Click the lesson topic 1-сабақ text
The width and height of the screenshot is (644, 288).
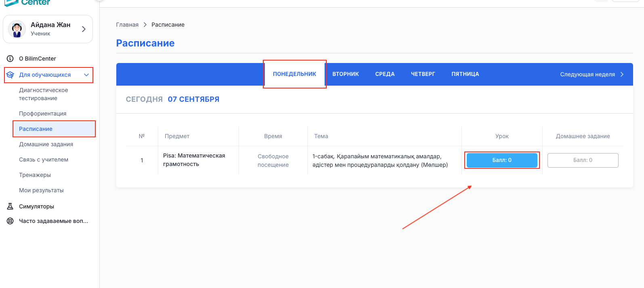click(380, 161)
